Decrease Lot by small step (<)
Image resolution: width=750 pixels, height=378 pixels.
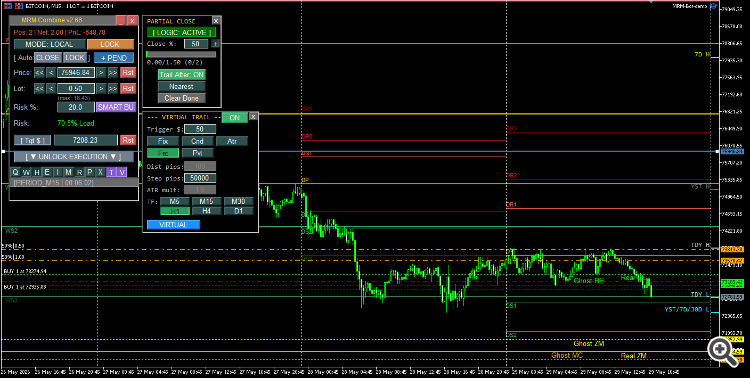tap(51, 89)
